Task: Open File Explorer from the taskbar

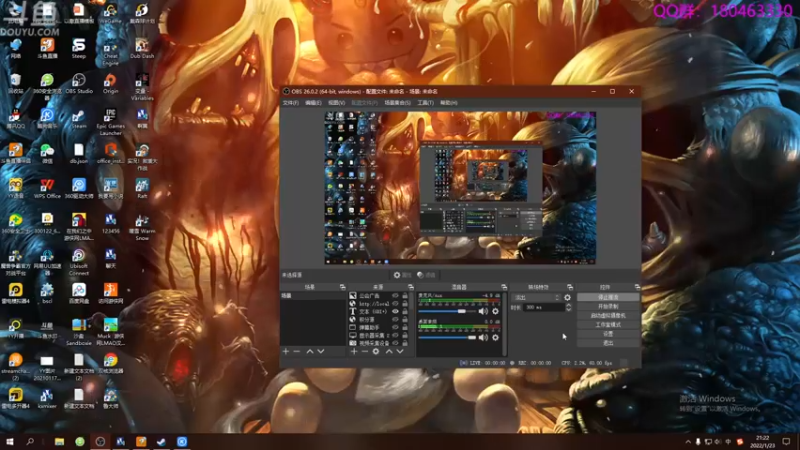Action: point(60,442)
